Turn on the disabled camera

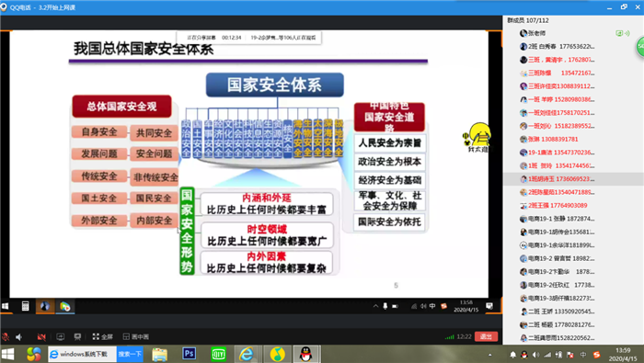pyautogui.click(x=41, y=336)
